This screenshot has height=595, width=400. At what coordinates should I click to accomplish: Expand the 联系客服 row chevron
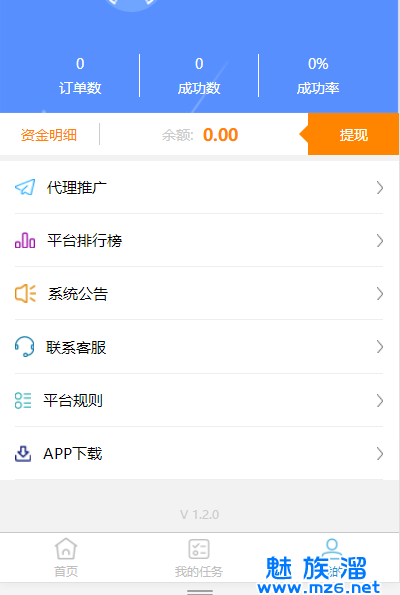[380, 347]
